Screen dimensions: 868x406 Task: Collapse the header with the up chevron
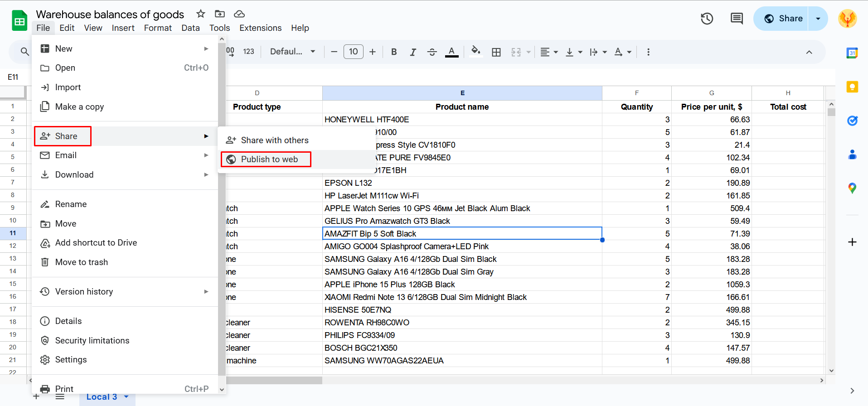pos(809,52)
